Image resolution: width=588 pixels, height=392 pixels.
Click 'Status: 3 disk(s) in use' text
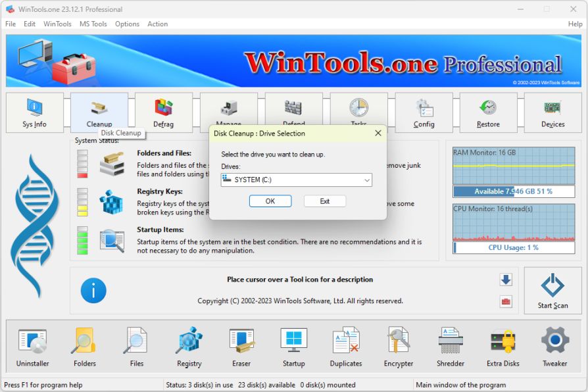pyautogui.click(x=199, y=385)
